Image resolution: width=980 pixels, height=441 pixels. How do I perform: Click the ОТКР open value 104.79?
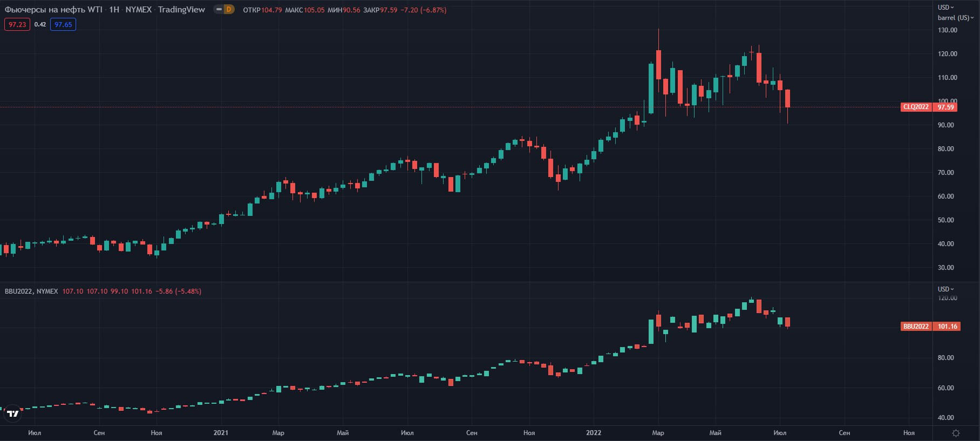point(271,10)
